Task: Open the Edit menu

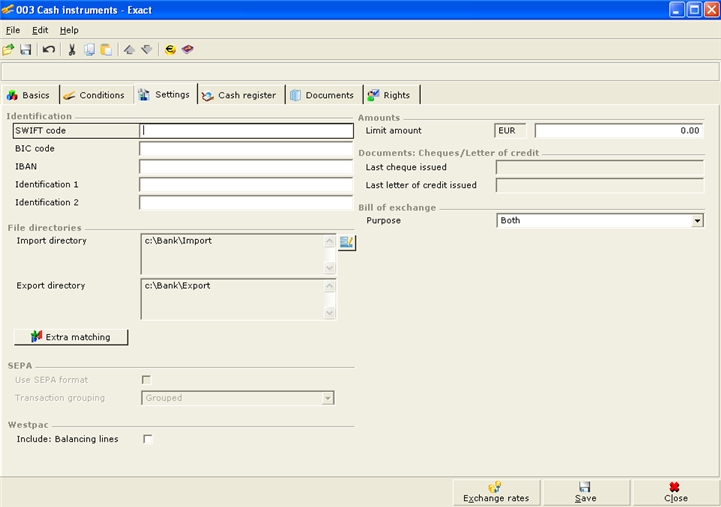Action: point(40,30)
